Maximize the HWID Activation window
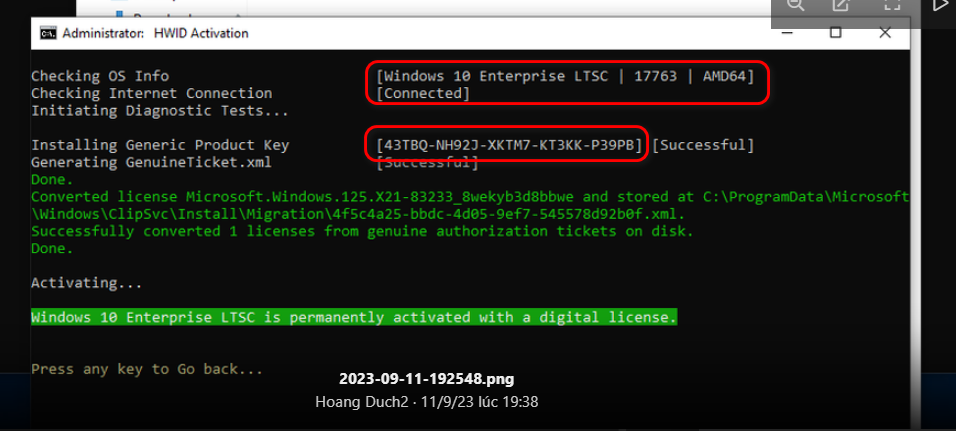Image resolution: width=956 pixels, height=431 pixels. pyautogui.click(x=835, y=33)
